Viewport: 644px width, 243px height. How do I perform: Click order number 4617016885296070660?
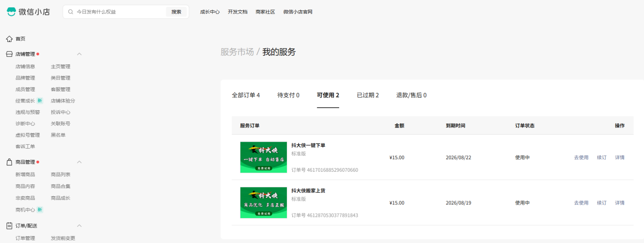(333, 170)
